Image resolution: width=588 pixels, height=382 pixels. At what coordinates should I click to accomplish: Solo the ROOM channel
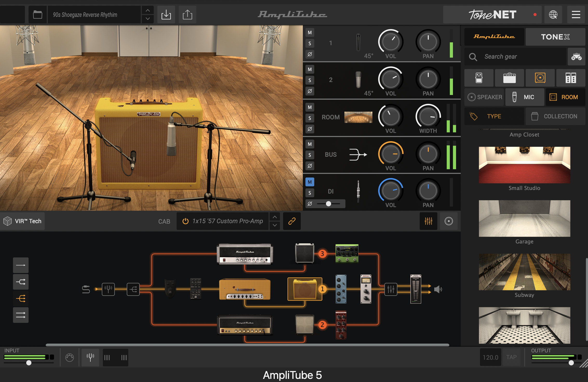[x=309, y=118]
